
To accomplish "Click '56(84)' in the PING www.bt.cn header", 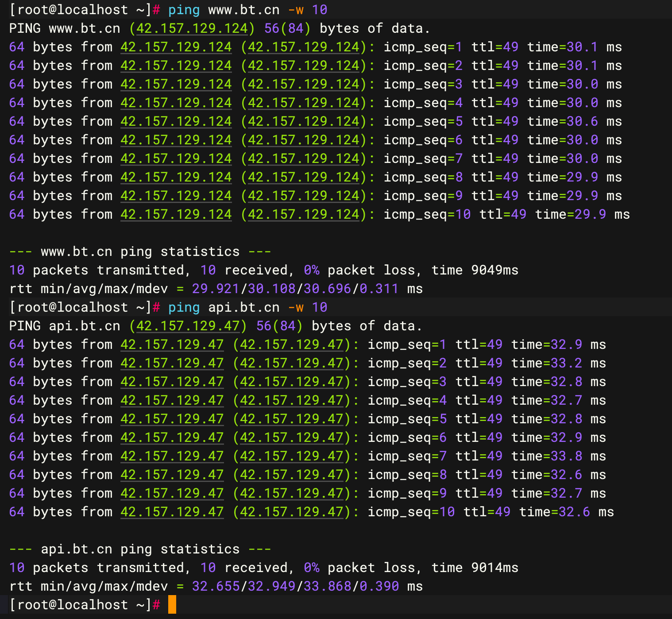I will click(x=287, y=28).
